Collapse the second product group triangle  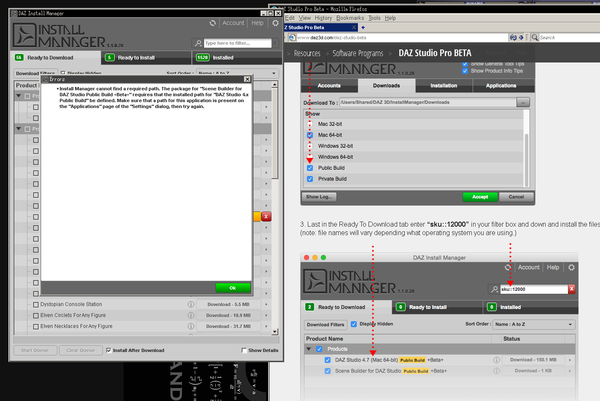(x=19, y=129)
